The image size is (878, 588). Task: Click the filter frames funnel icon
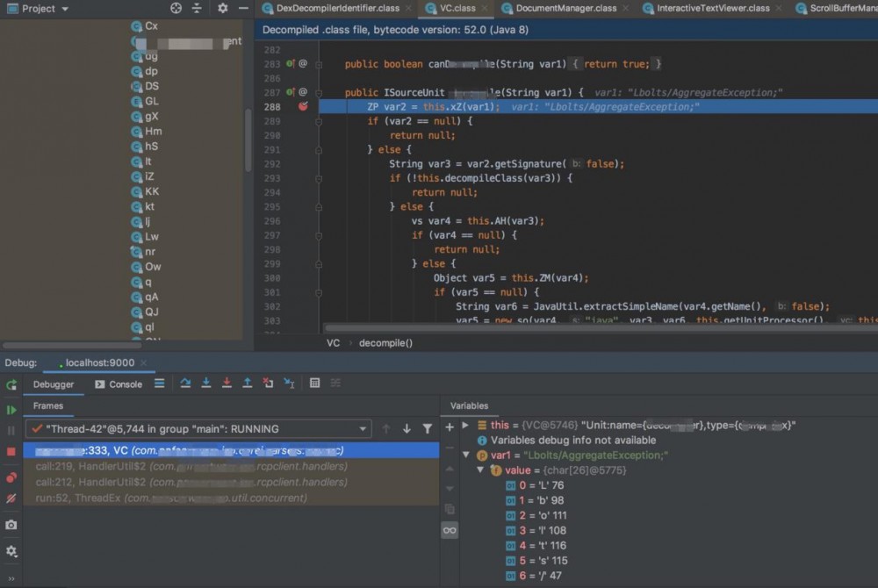point(428,429)
